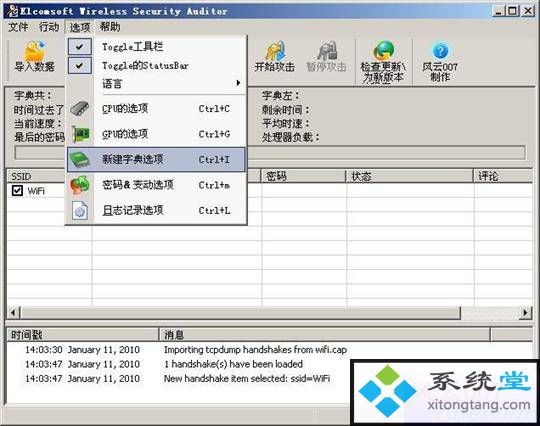Open the 行动 menu

49,27
